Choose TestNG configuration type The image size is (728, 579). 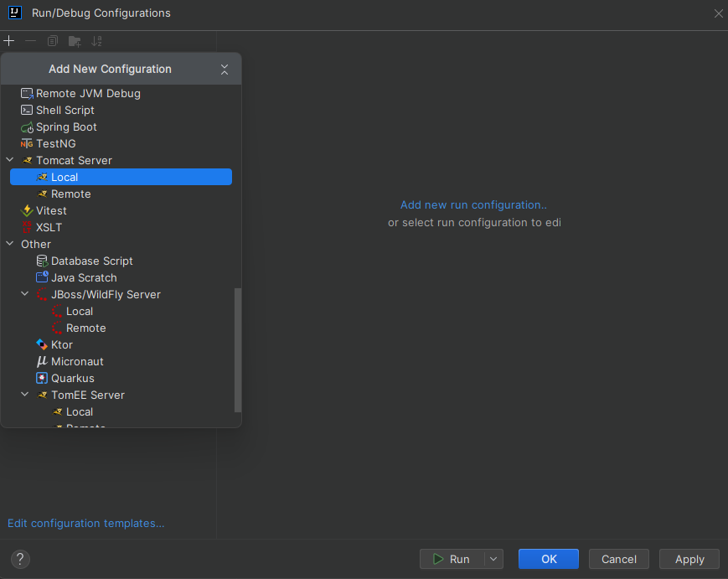(x=56, y=143)
